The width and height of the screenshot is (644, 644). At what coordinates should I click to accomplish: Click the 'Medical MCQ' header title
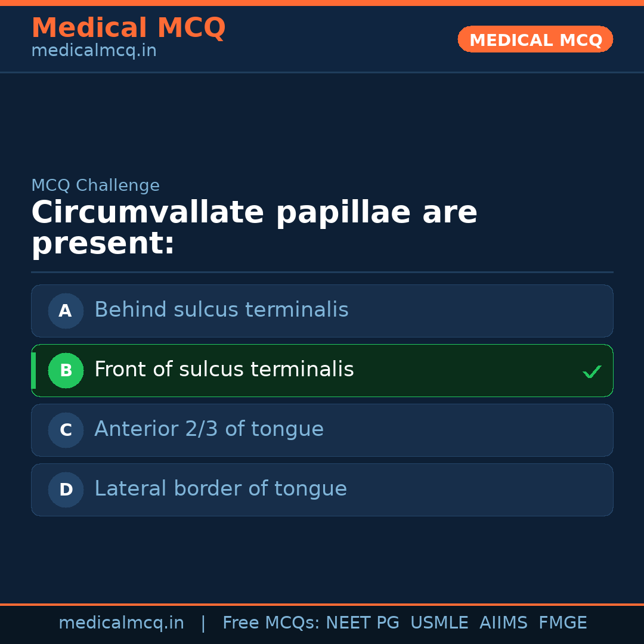pyautogui.click(x=128, y=28)
